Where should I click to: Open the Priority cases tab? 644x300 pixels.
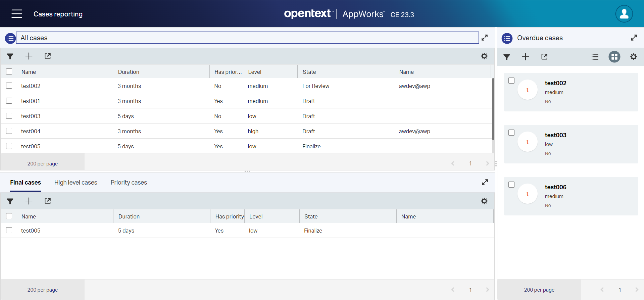pyautogui.click(x=129, y=183)
